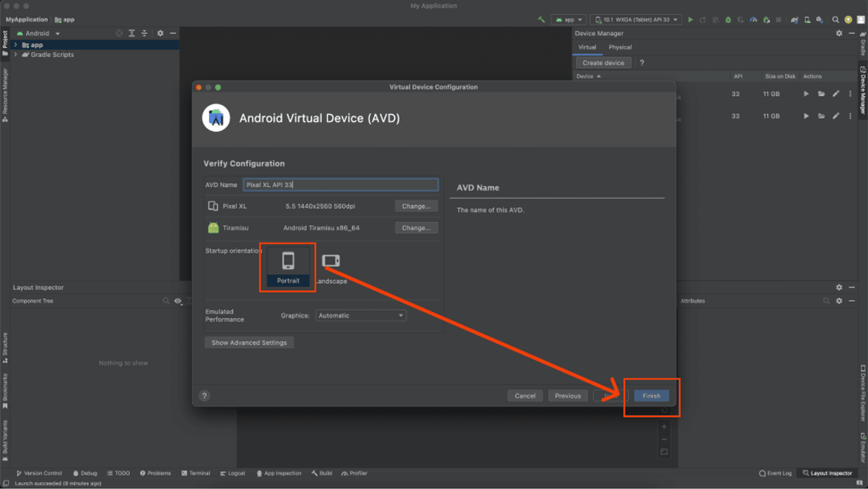Click Layout Inspector panel settings gear

click(839, 287)
